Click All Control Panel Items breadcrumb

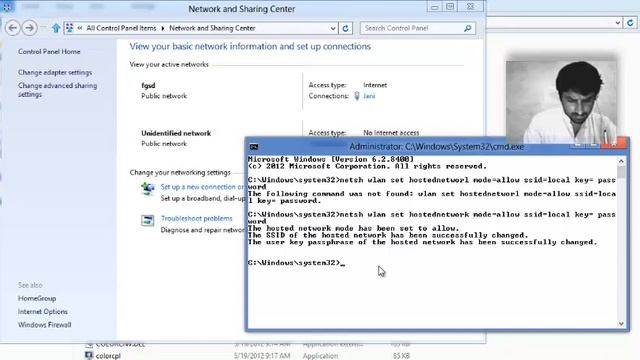tap(121, 28)
